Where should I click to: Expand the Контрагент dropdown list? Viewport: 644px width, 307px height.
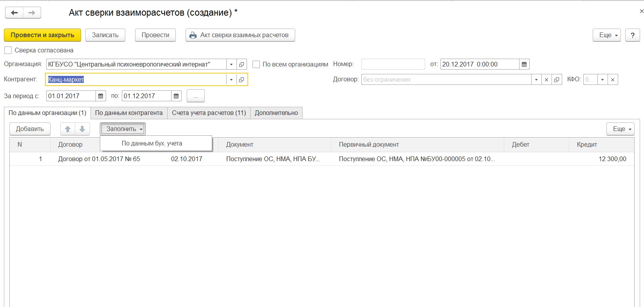(x=231, y=79)
